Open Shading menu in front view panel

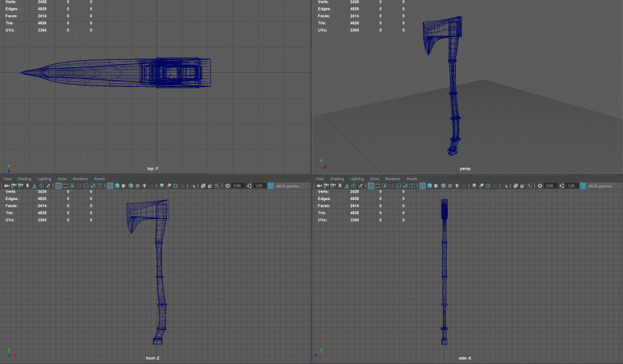[x=24, y=179]
